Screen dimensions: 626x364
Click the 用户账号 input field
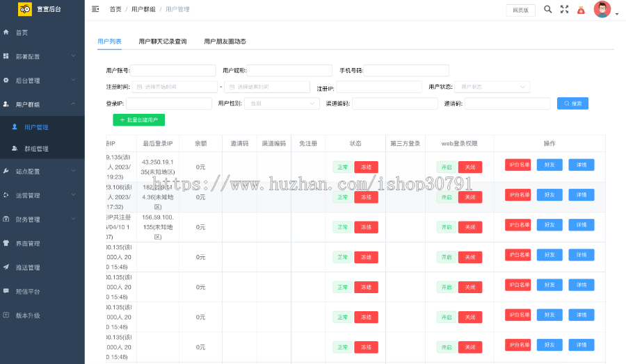tap(173, 70)
